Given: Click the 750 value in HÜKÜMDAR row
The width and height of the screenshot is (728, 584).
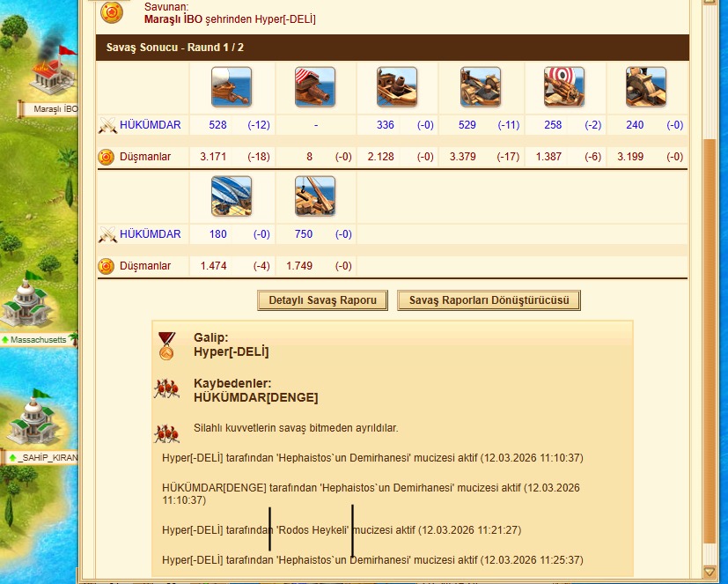Looking at the screenshot, I should coord(304,234).
